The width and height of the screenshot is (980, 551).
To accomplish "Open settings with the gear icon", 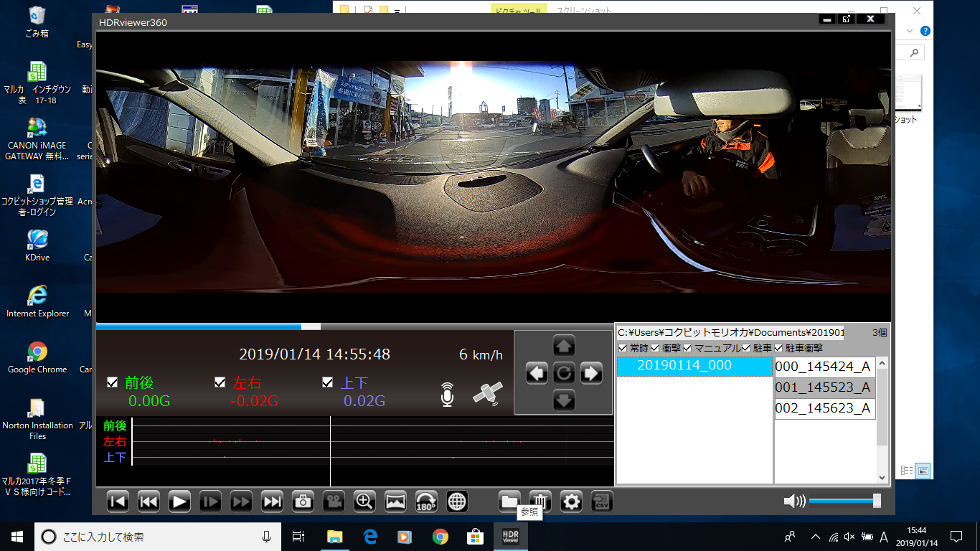I will (x=571, y=501).
